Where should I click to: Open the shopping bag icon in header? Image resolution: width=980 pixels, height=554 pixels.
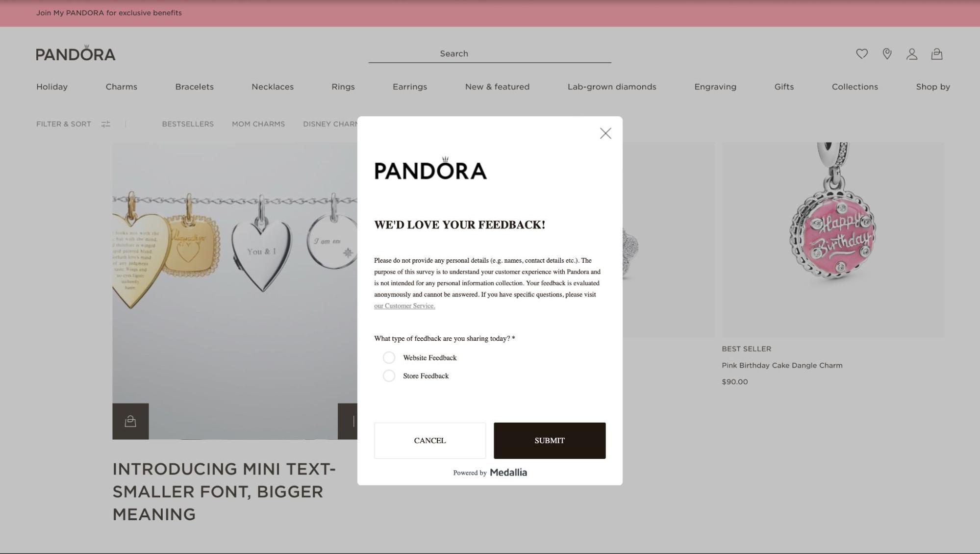tap(937, 54)
